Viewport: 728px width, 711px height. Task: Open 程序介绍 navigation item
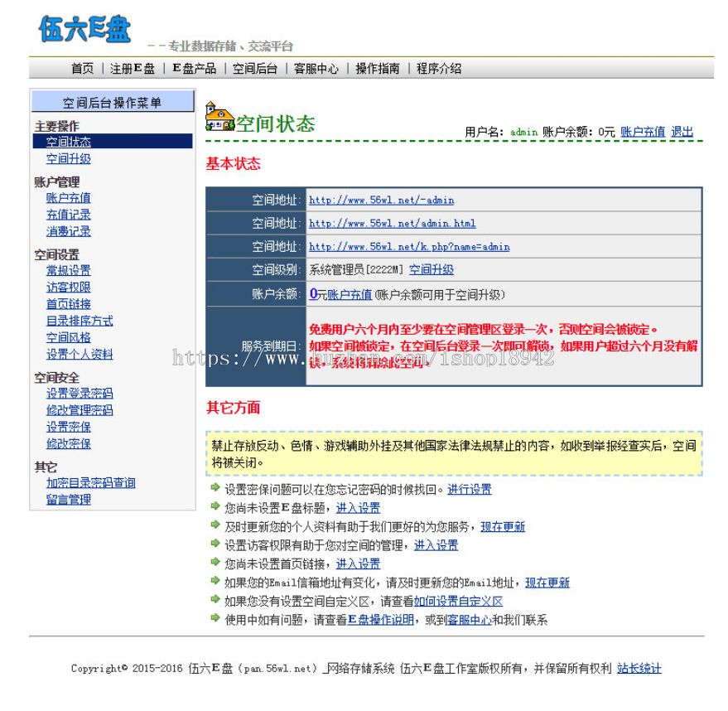[439, 69]
